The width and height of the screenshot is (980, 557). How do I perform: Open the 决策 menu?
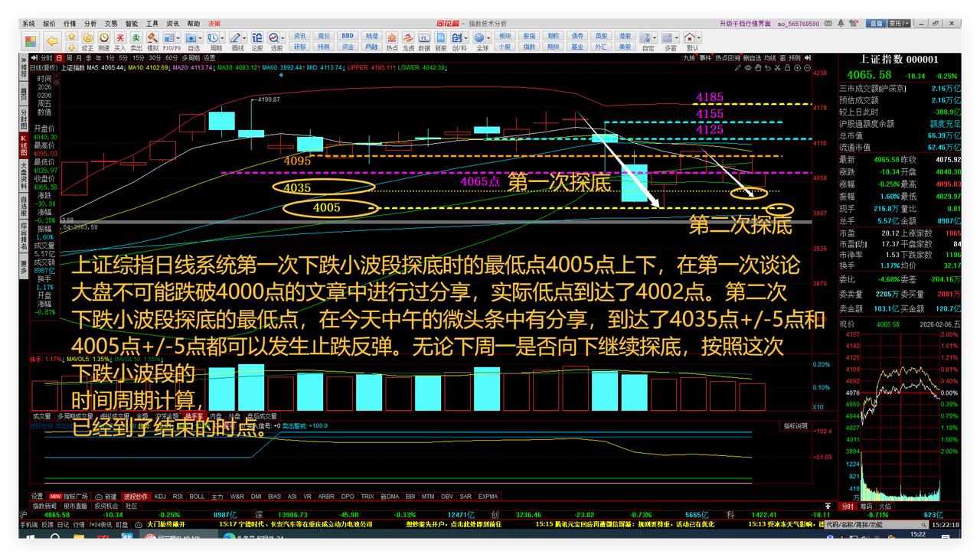point(214,24)
